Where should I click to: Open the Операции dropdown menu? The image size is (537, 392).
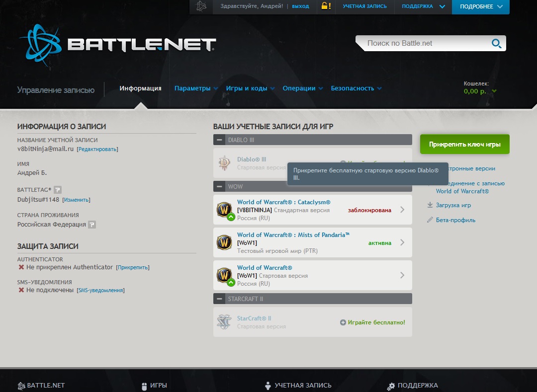[x=303, y=88]
